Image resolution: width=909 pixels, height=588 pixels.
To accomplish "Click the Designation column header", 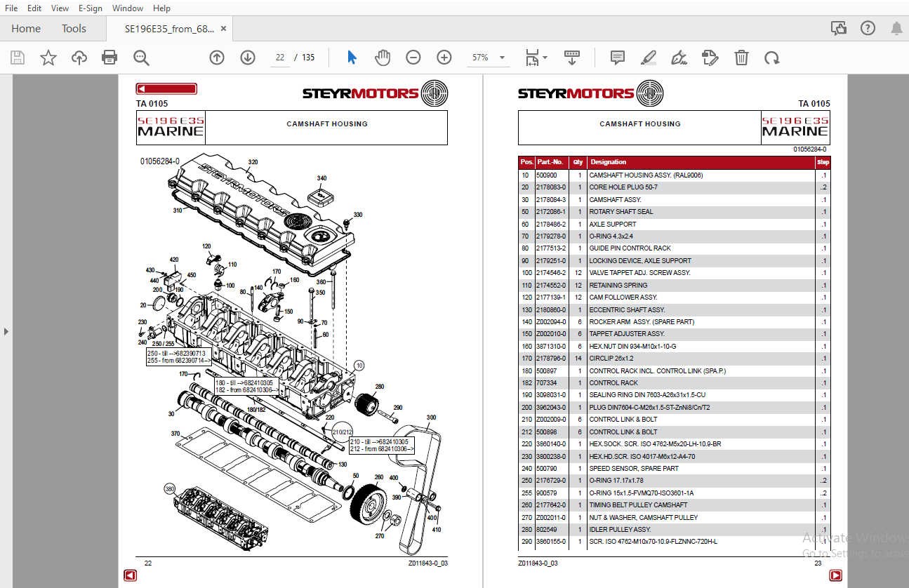I will click(x=608, y=162).
